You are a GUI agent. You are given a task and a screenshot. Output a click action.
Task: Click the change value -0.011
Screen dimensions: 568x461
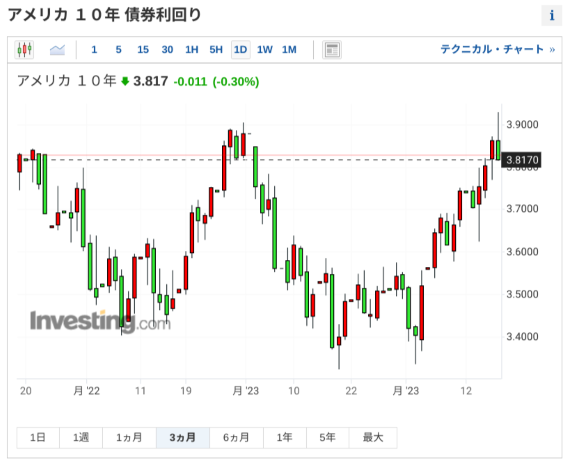click(x=190, y=81)
